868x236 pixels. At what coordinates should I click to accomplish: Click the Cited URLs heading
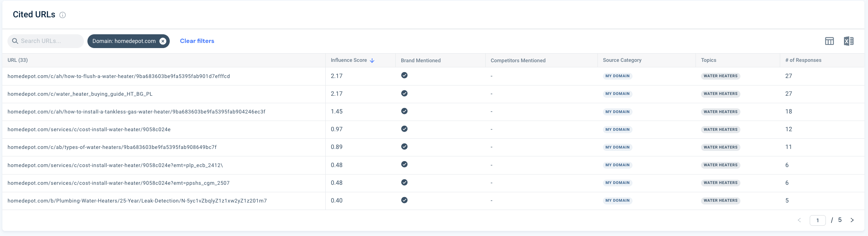34,15
